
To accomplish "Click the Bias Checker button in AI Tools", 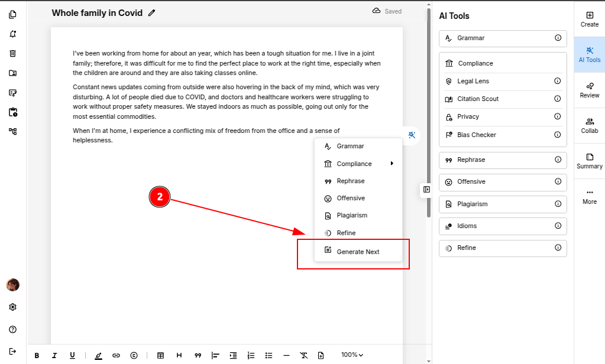I will coord(476,135).
